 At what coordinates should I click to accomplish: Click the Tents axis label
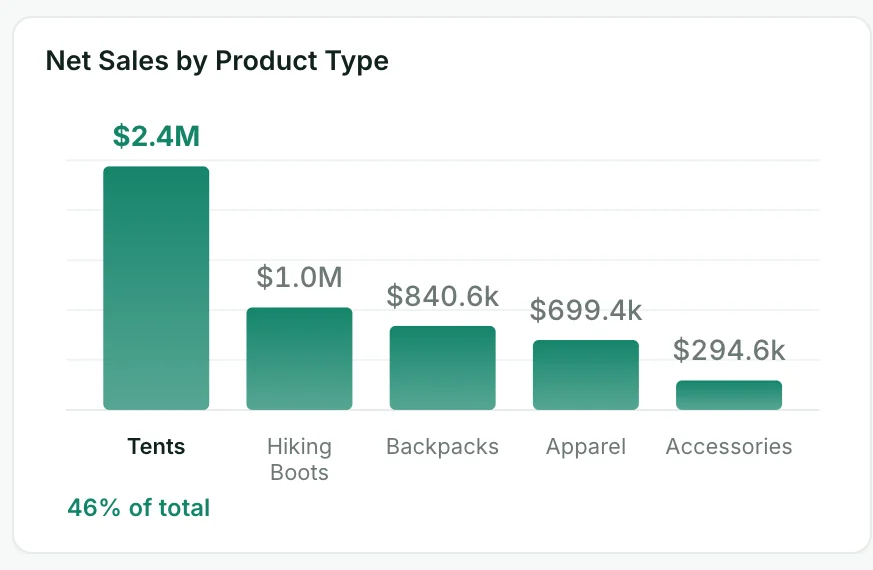point(156,446)
